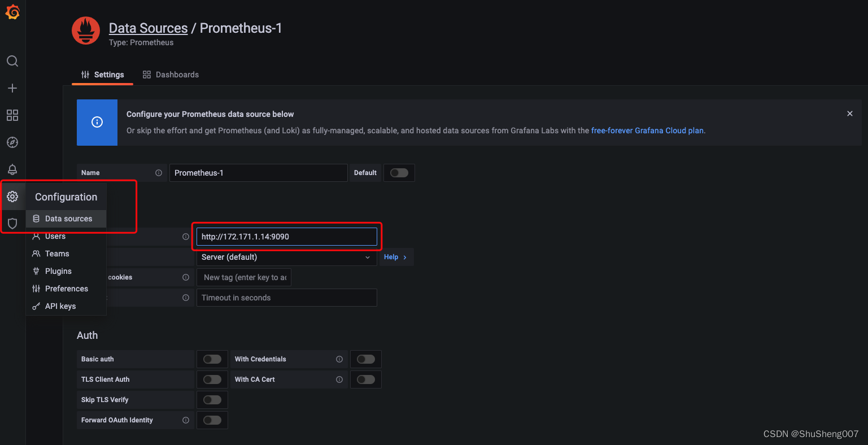Open the Create plus menu

(12, 88)
